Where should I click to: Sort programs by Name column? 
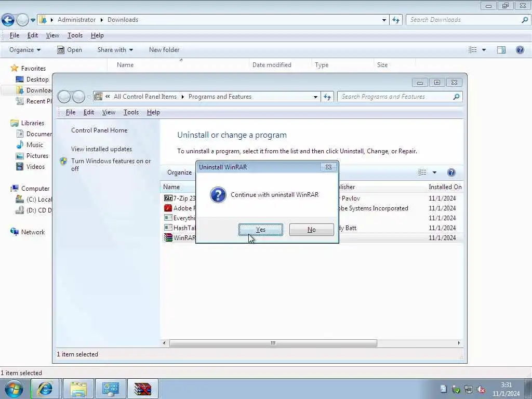click(171, 187)
